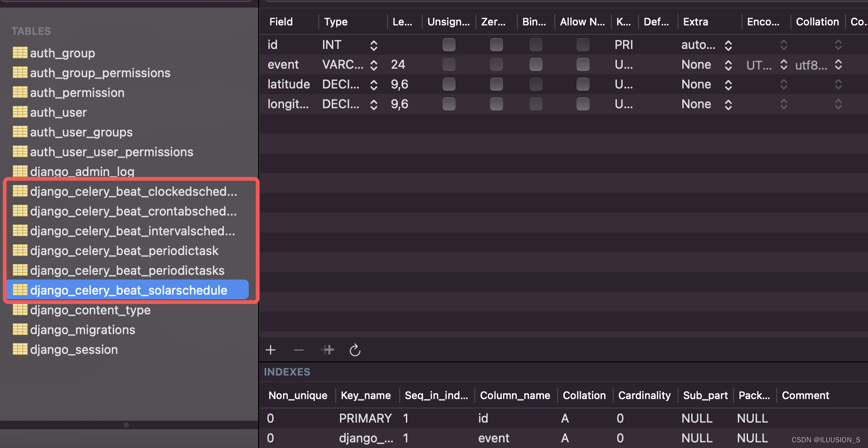Click the Field column header
Screen dimensions: 868x448
click(x=281, y=22)
